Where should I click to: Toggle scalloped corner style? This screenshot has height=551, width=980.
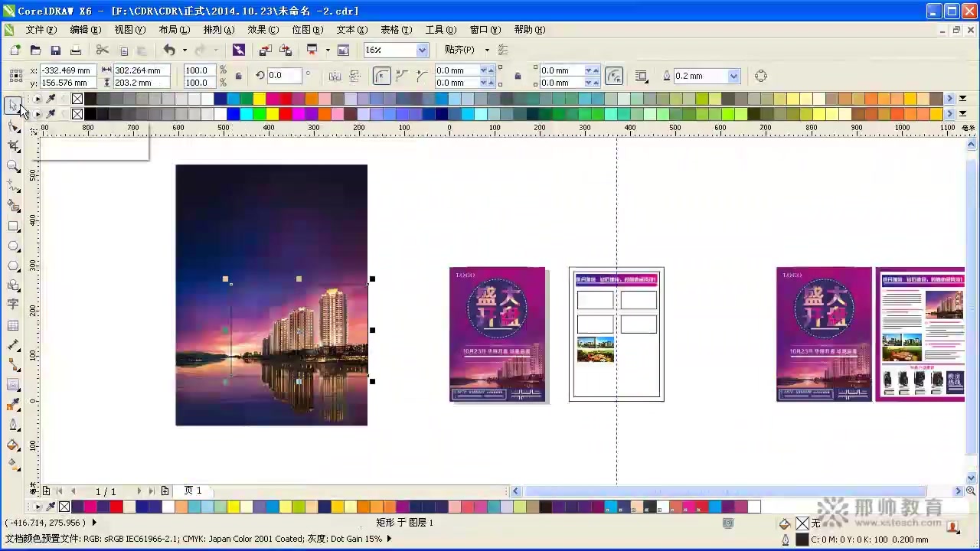point(402,76)
